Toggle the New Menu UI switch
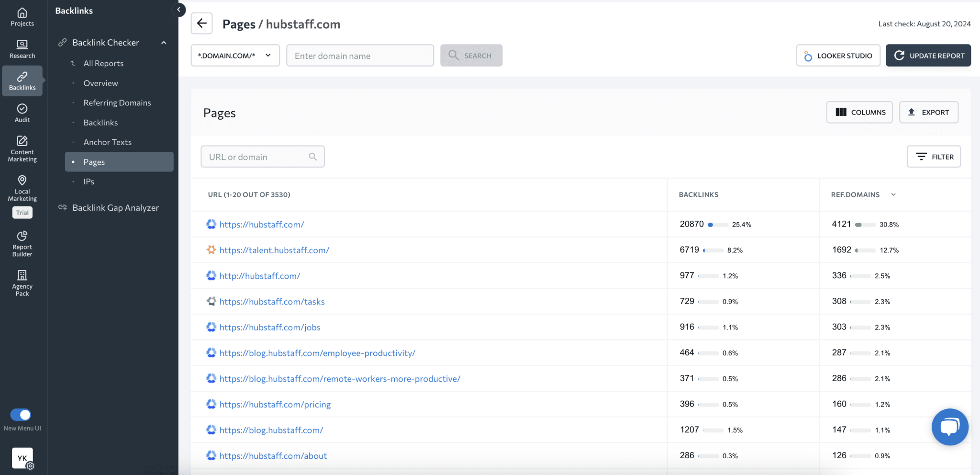 (22, 416)
